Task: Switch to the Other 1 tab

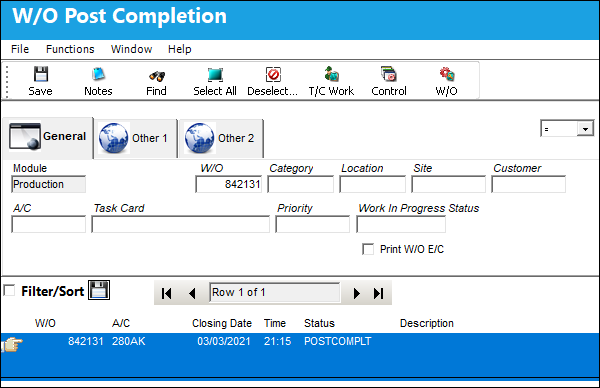Action: click(x=136, y=138)
